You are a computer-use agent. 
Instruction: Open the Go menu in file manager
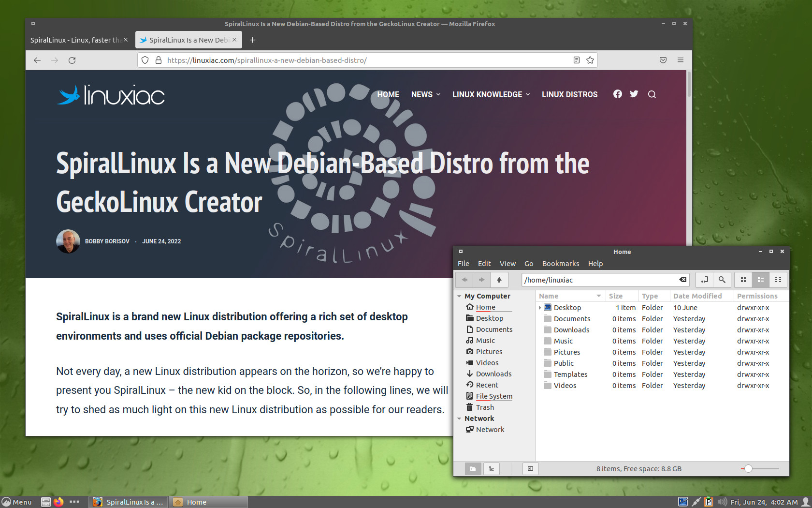pyautogui.click(x=529, y=264)
